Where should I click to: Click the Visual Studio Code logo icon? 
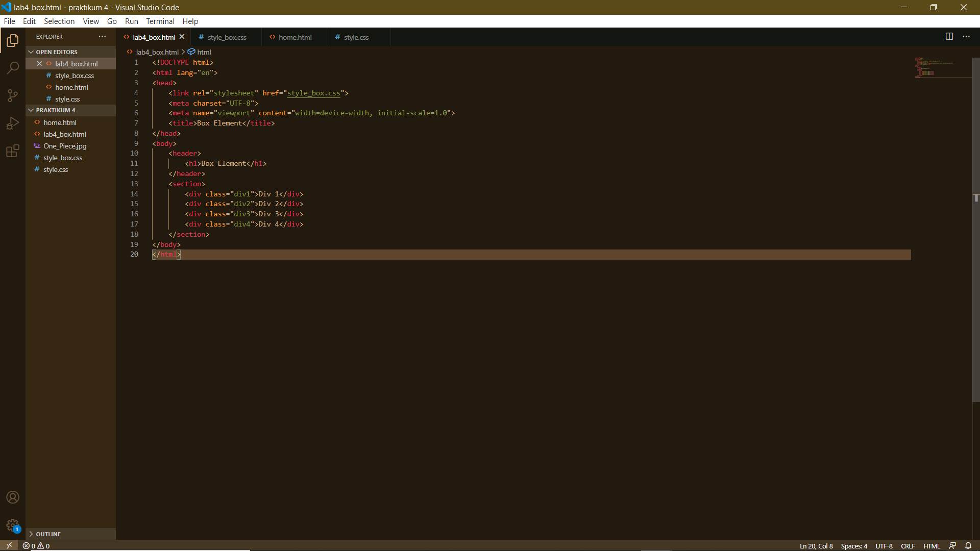click(6, 7)
